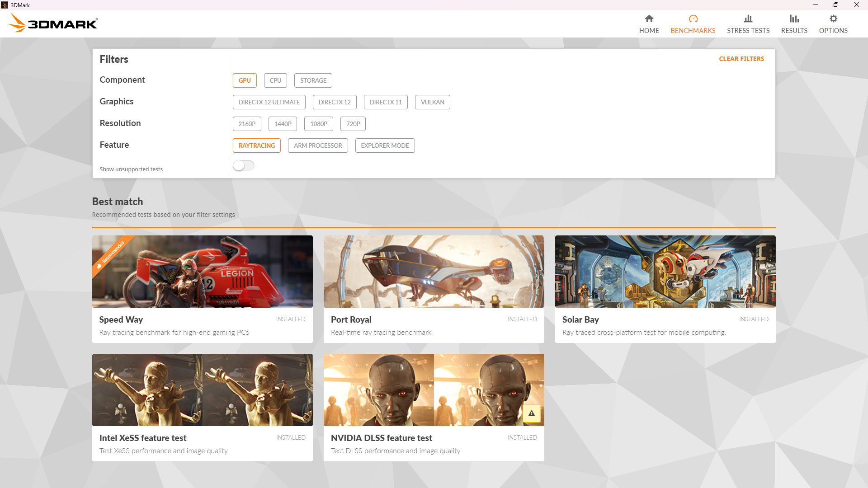Click the 3DMark logo in the header
868x488 pixels.
coord(53,23)
